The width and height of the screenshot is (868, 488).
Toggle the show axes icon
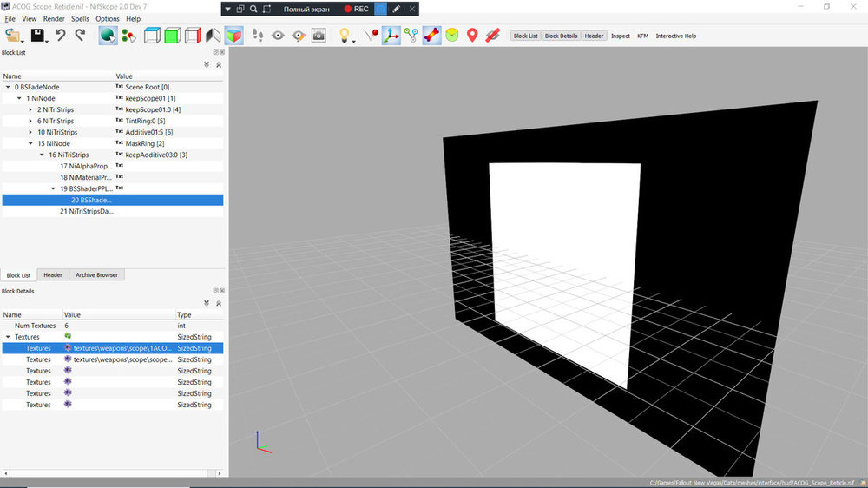tap(391, 36)
